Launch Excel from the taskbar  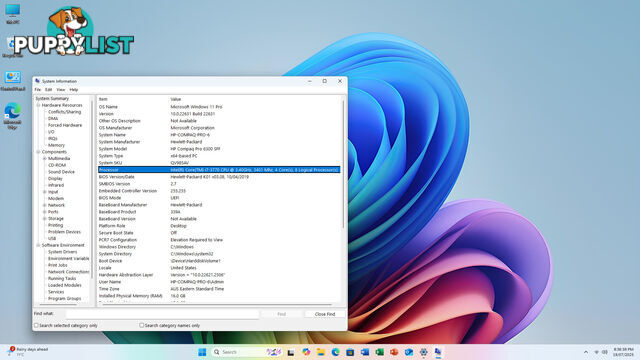380,352
